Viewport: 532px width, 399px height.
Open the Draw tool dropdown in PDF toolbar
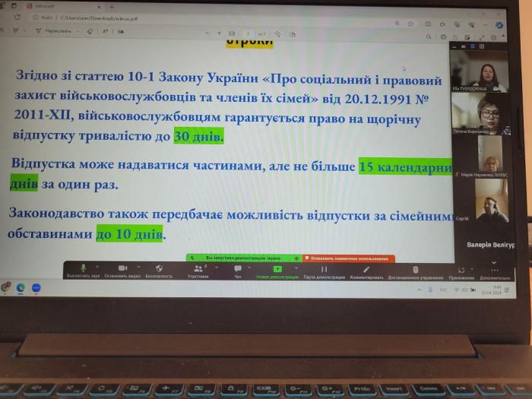tap(78, 31)
